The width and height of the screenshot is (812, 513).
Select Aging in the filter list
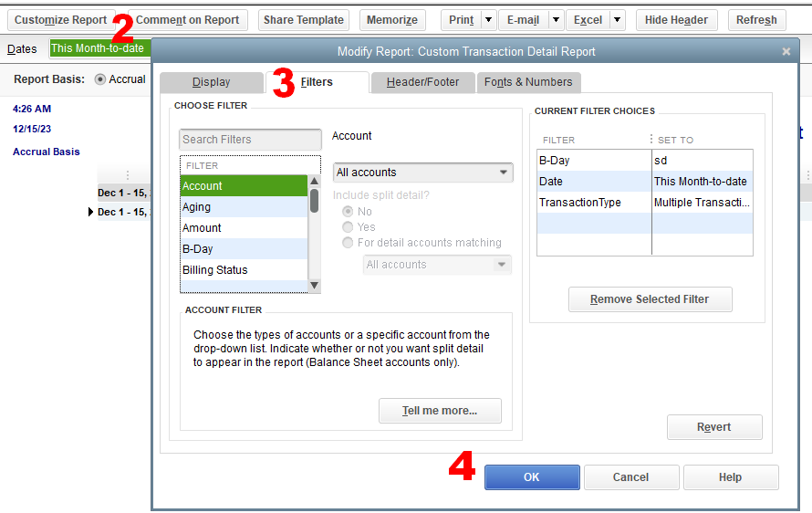[x=244, y=207]
